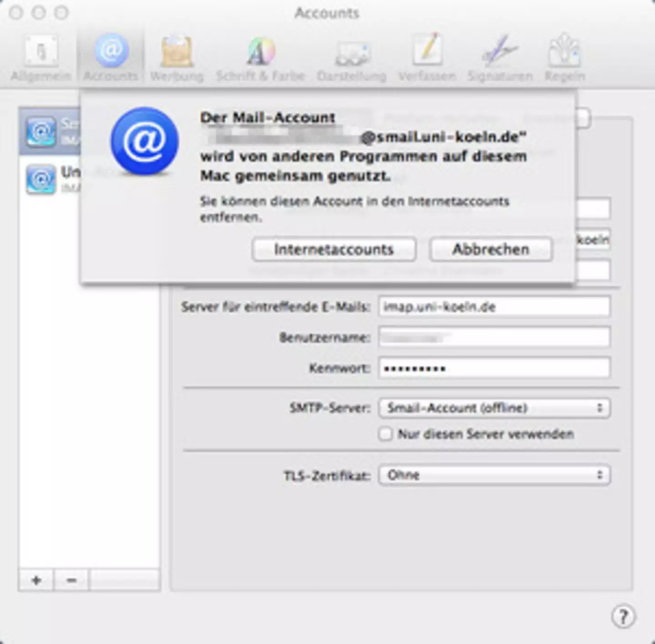Image resolution: width=655 pixels, height=644 pixels.
Task: Focus the Kennwort password field
Action: (x=494, y=368)
